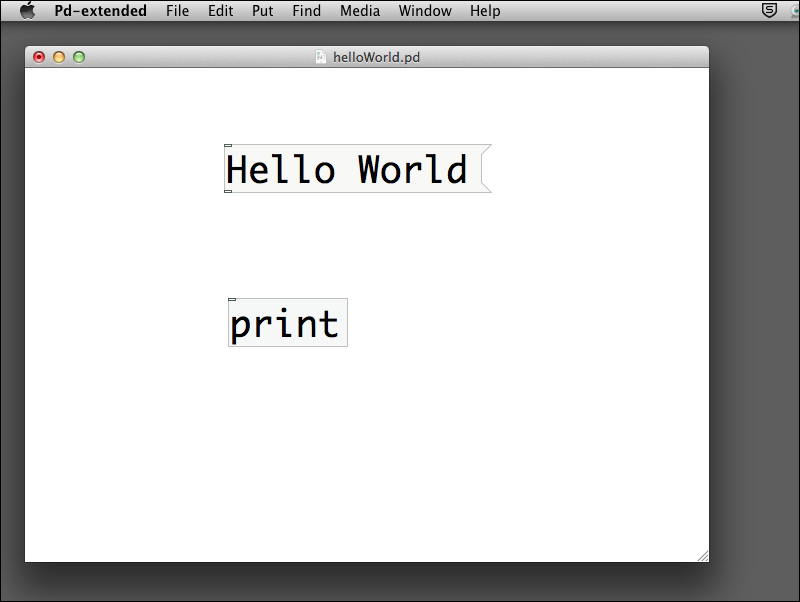Click the inlet of the Hello World message

pos(228,145)
